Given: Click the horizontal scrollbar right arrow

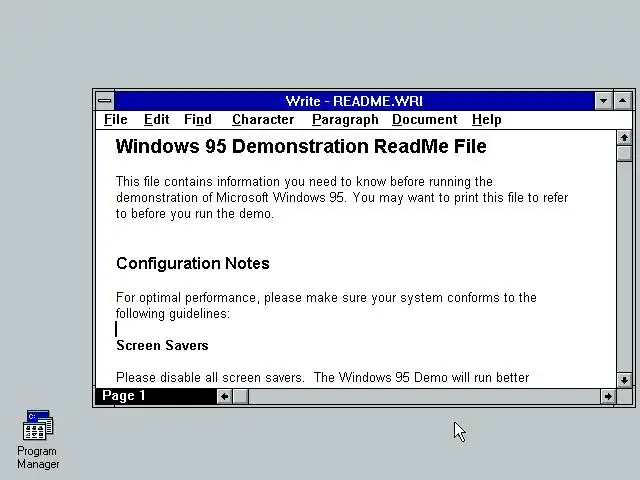Looking at the screenshot, I should [608, 396].
